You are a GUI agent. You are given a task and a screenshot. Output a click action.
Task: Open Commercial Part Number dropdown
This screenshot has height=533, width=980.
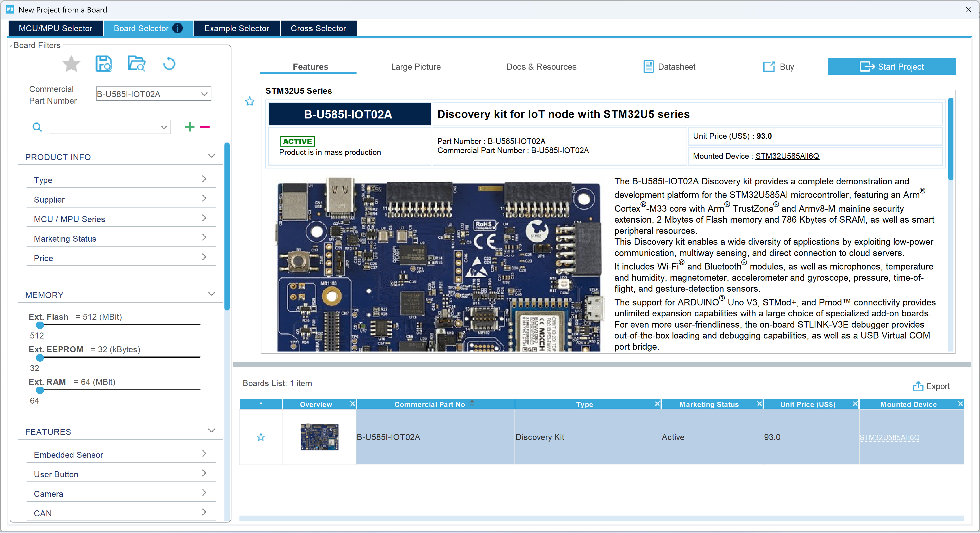point(204,94)
